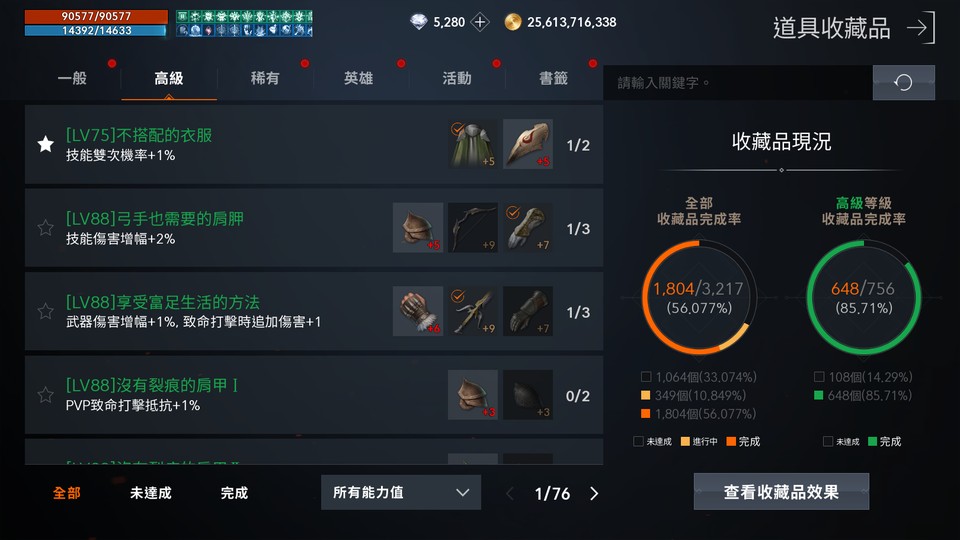Switch to the 稀有 tab
Screen dimensions: 960x540
click(x=265, y=78)
